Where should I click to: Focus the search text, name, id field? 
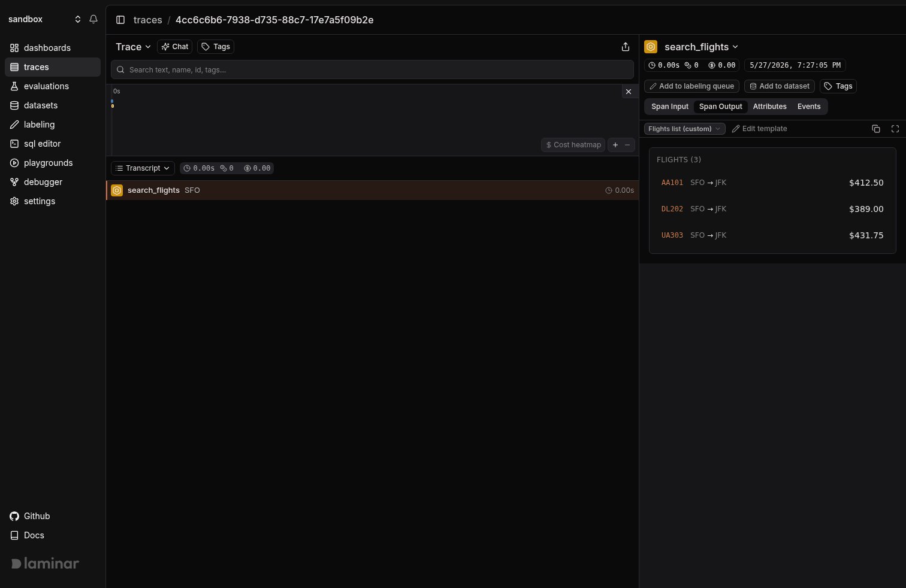[x=372, y=69]
